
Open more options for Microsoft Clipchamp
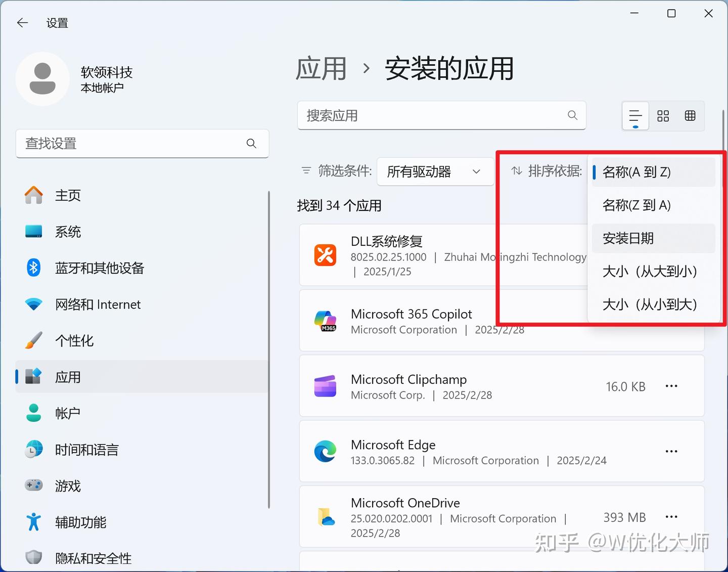click(x=671, y=386)
